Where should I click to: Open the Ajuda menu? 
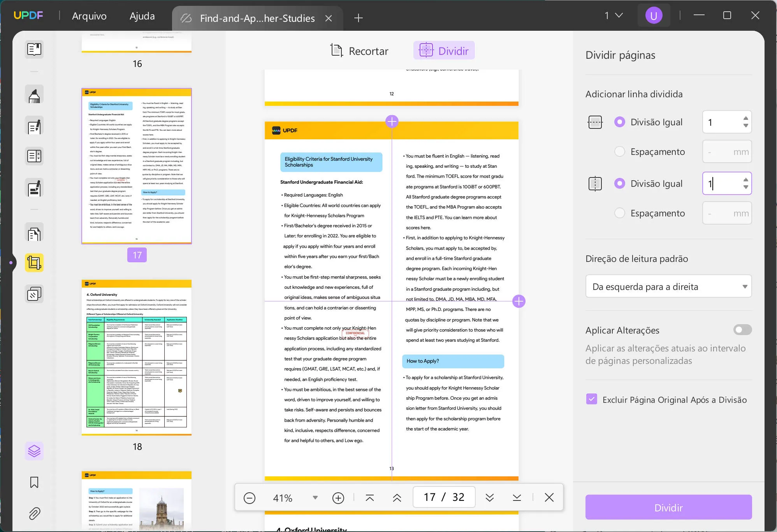pyautogui.click(x=142, y=16)
